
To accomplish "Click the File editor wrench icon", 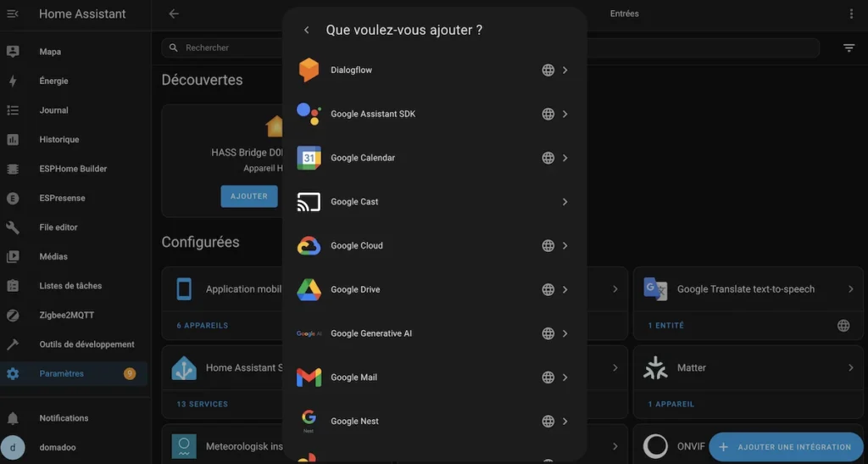I will [x=13, y=227].
